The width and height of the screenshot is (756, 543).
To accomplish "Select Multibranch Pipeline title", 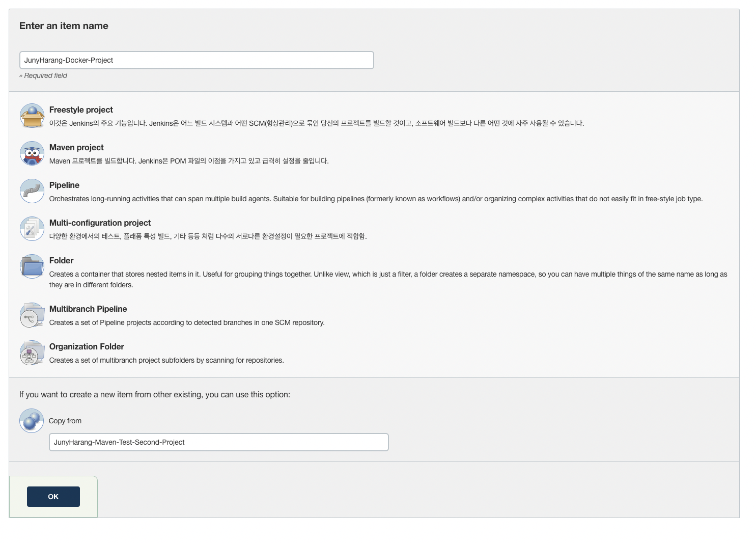I will (x=88, y=309).
